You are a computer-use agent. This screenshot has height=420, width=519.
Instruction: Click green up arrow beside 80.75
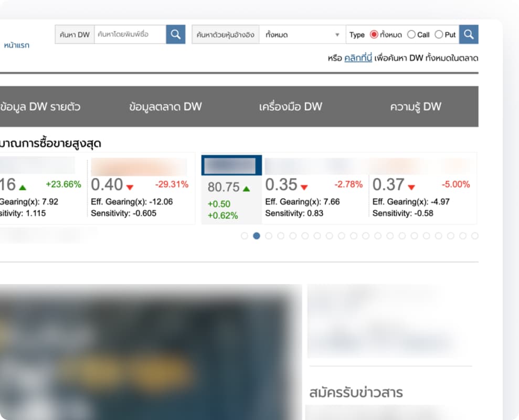tap(247, 188)
